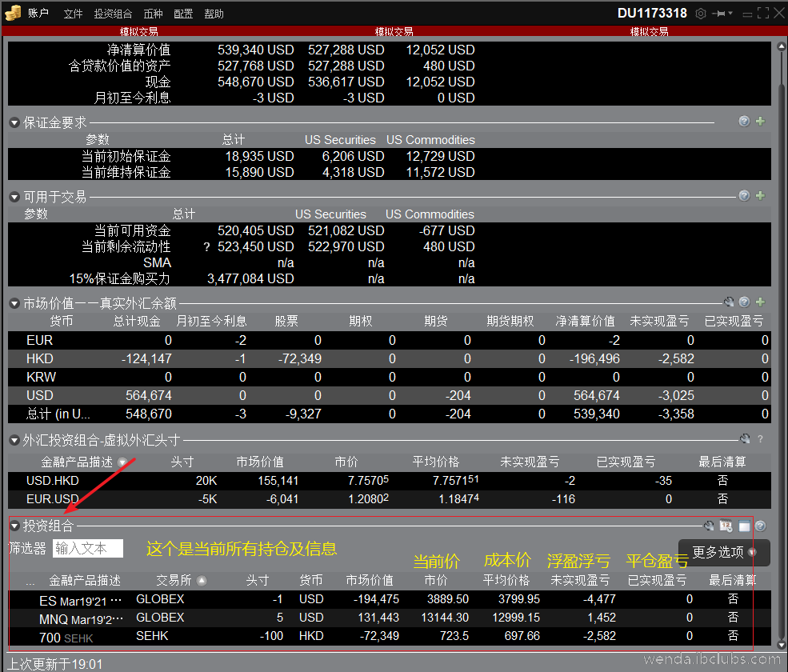The height and width of the screenshot is (672, 788).
Task: Toggle sort arrow on forex 金融产品描述 column
Action: click(122, 462)
